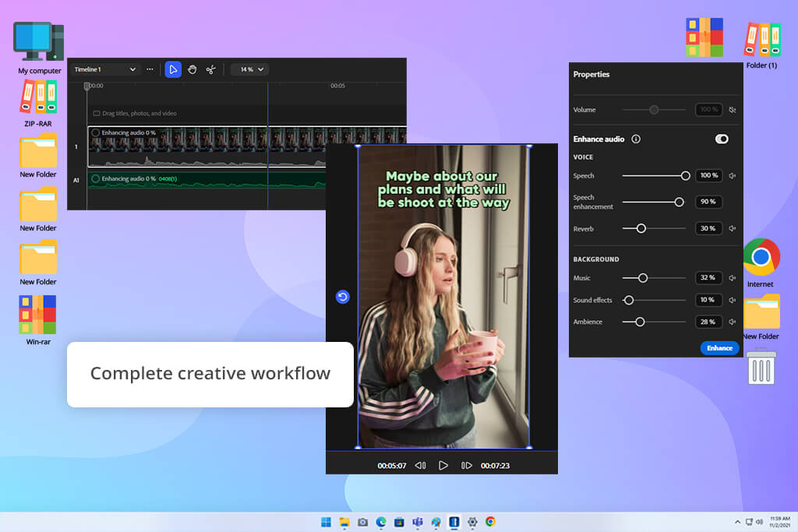Screen dimensions: 798x532
Task: Adjust the Music slider
Action: pyautogui.click(x=643, y=278)
